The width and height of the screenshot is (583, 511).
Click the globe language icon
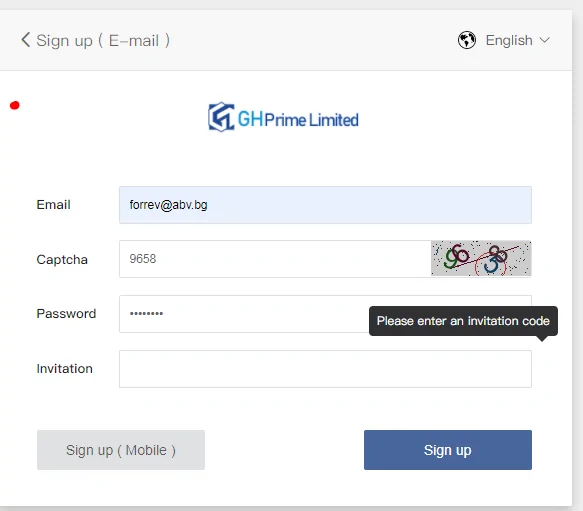467,40
